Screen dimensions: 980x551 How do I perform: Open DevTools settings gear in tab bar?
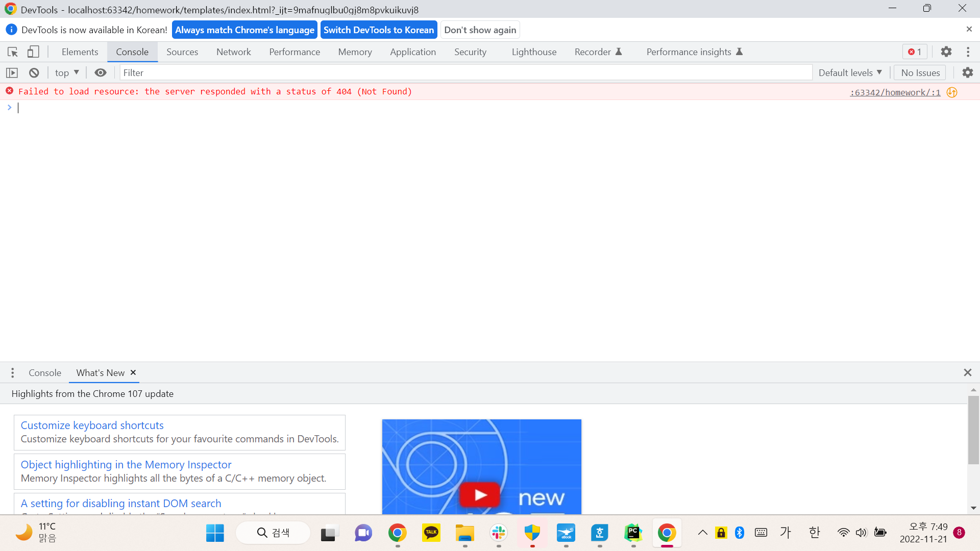(x=946, y=52)
